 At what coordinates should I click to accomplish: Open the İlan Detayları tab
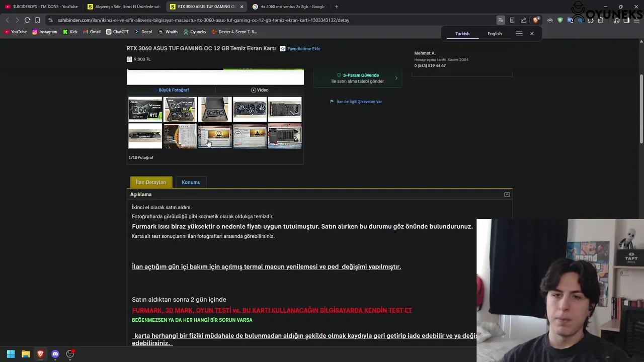tap(151, 182)
